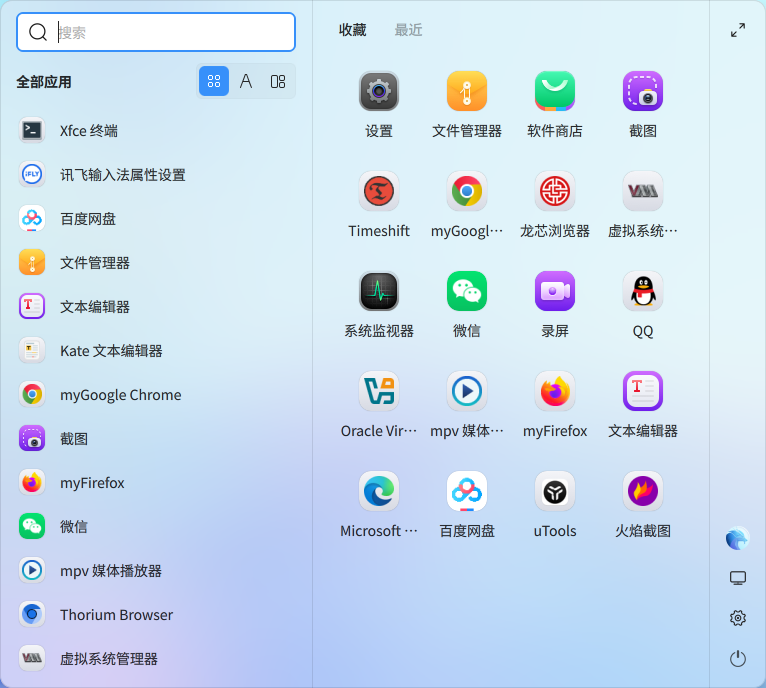Screen dimensions: 766x688
Task: Launch 火焰截图 Flameshot icon
Action: click(642, 491)
